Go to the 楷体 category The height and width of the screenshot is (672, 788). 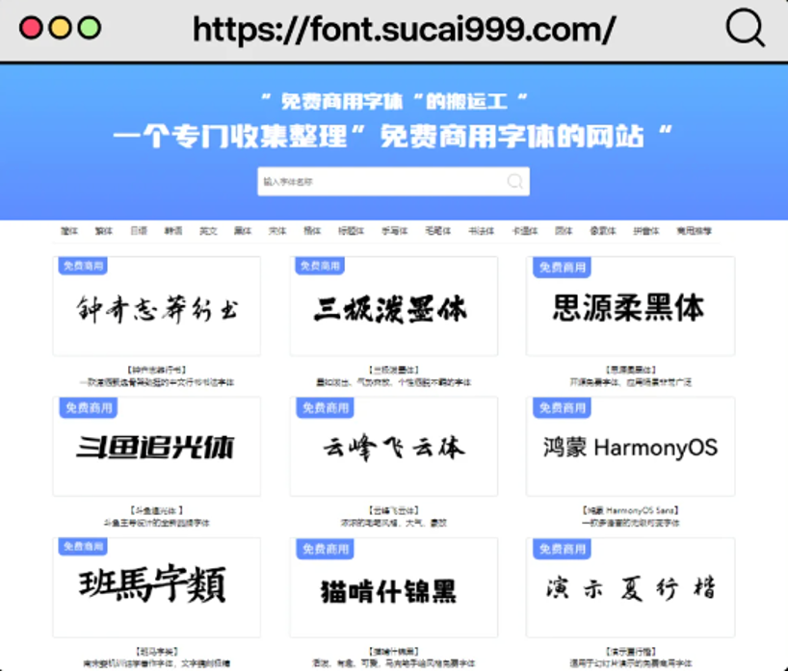tap(312, 231)
